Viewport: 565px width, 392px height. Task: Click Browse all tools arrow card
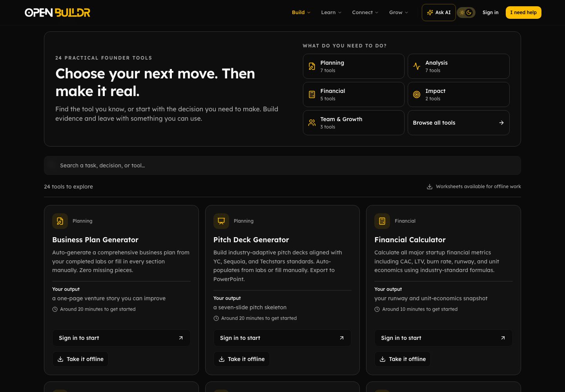[x=458, y=123]
